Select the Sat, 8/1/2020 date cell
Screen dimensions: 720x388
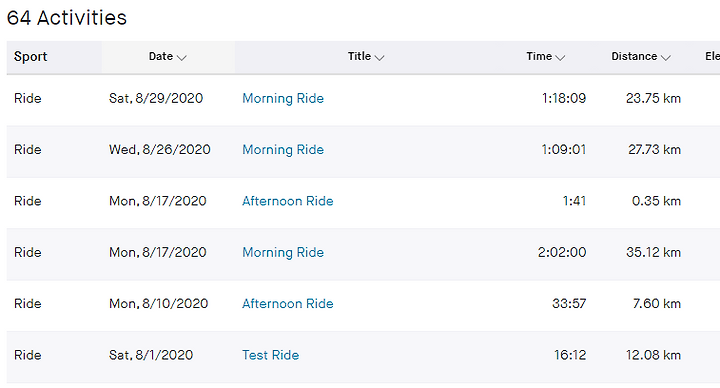click(x=151, y=355)
